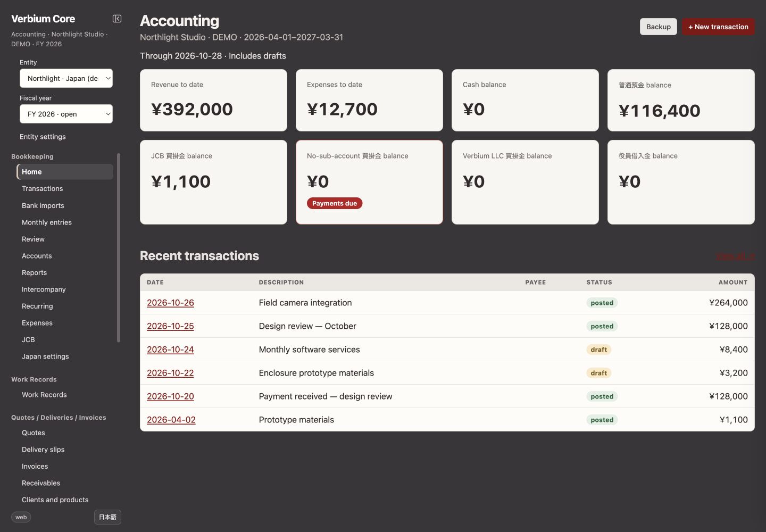Click the "Monthly software services" description
The height and width of the screenshot is (532, 766).
tap(310, 350)
